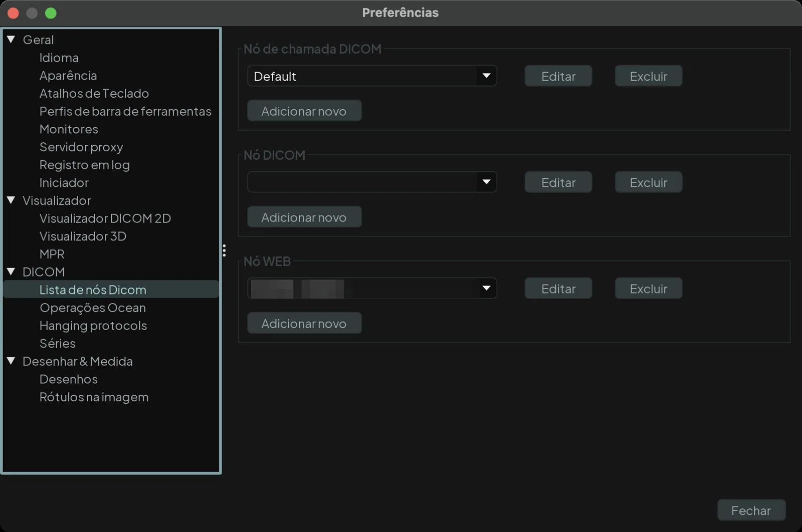The width and height of the screenshot is (802, 532).
Task: Click Editar in Nó DICOM group
Action: coord(558,182)
